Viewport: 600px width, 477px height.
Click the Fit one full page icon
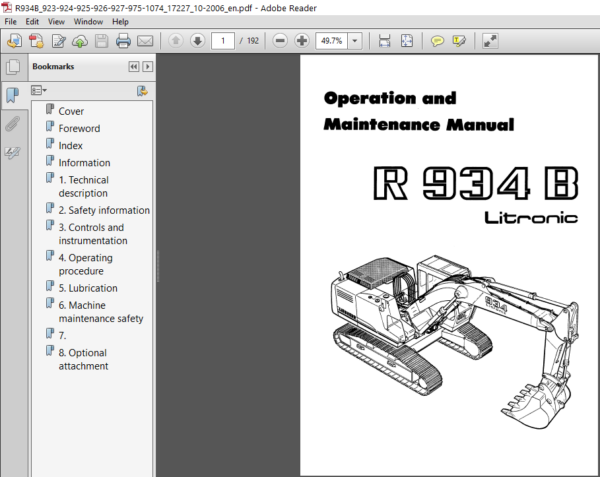407,41
